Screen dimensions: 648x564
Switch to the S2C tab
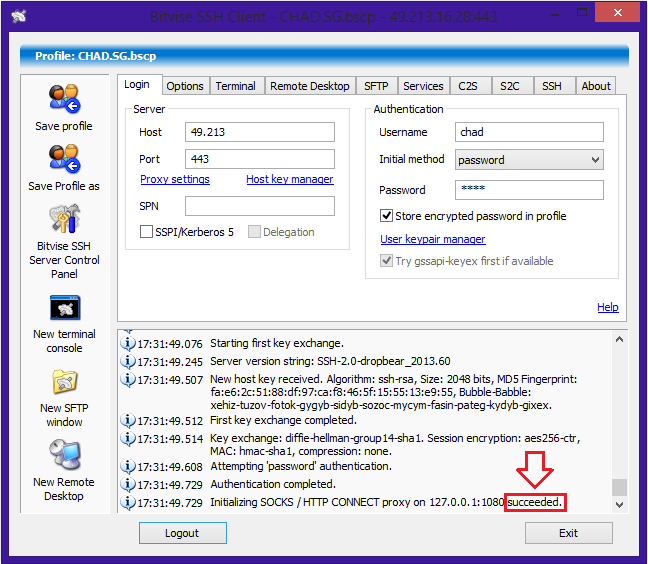coord(510,86)
